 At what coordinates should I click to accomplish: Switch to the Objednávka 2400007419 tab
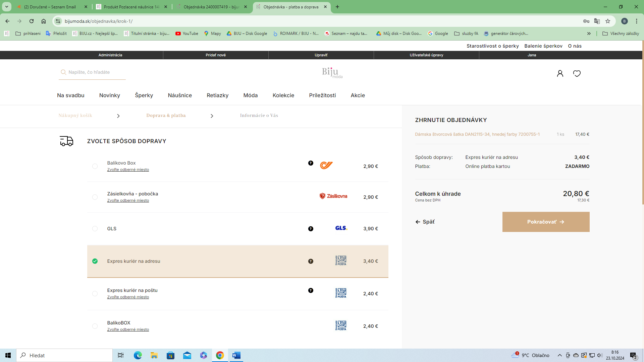tap(211, 7)
